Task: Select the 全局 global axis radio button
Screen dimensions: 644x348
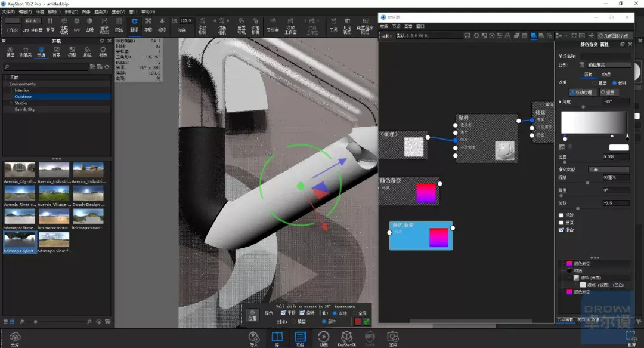Action: click(354, 313)
